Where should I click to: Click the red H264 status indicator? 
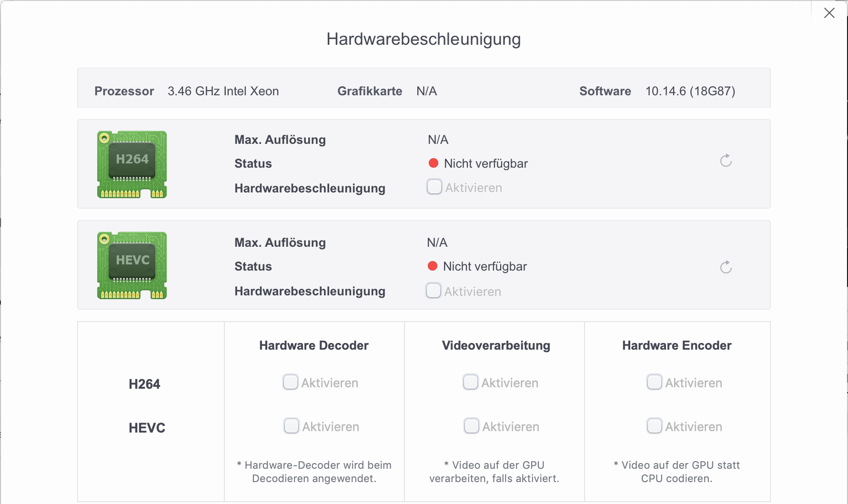click(x=434, y=163)
